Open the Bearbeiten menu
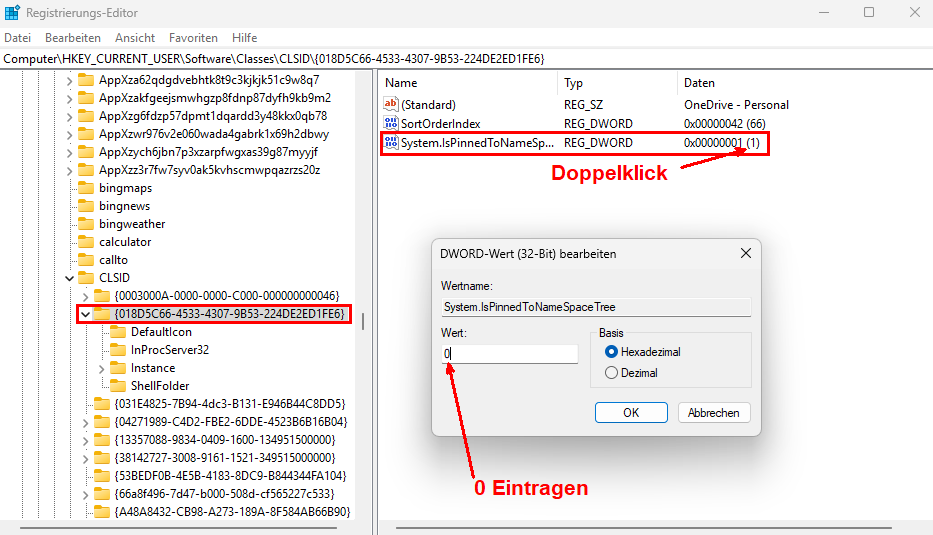Screen dimensions: 933x535 point(73,38)
